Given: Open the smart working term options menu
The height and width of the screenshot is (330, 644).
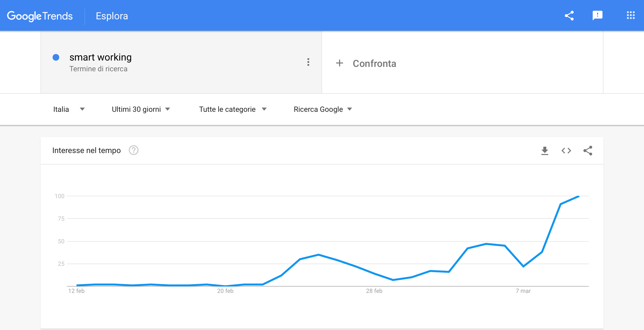Looking at the screenshot, I should point(308,62).
